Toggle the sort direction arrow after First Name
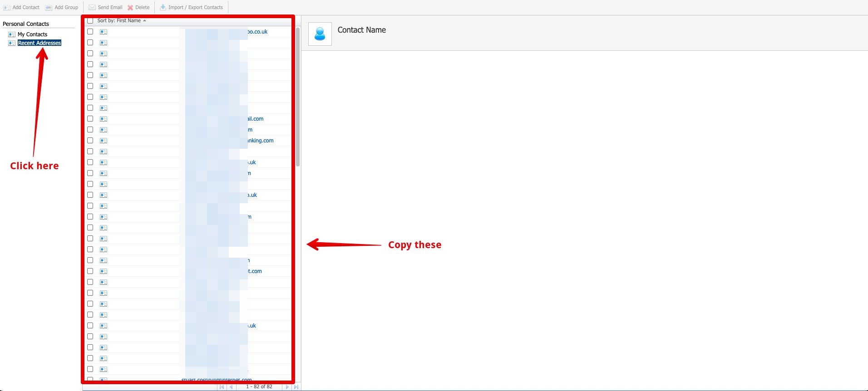The height and width of the screenshot is (391, 868). 144,21
